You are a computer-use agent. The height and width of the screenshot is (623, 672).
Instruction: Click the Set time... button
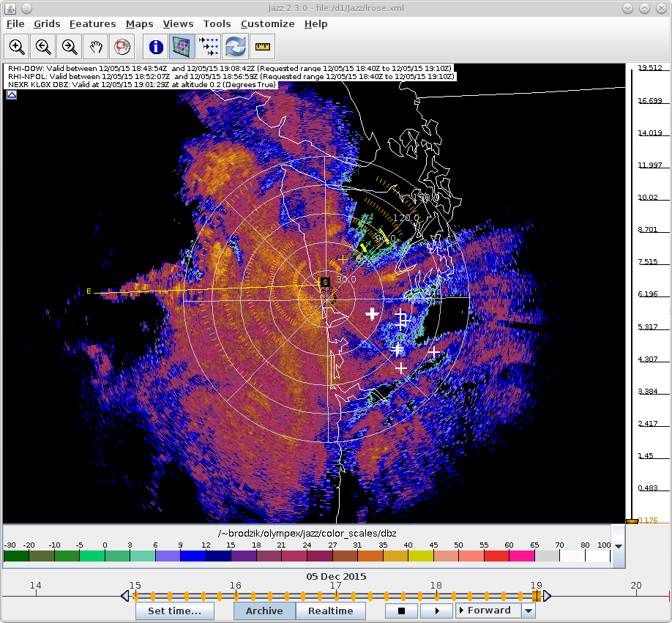tap(174, 611)
